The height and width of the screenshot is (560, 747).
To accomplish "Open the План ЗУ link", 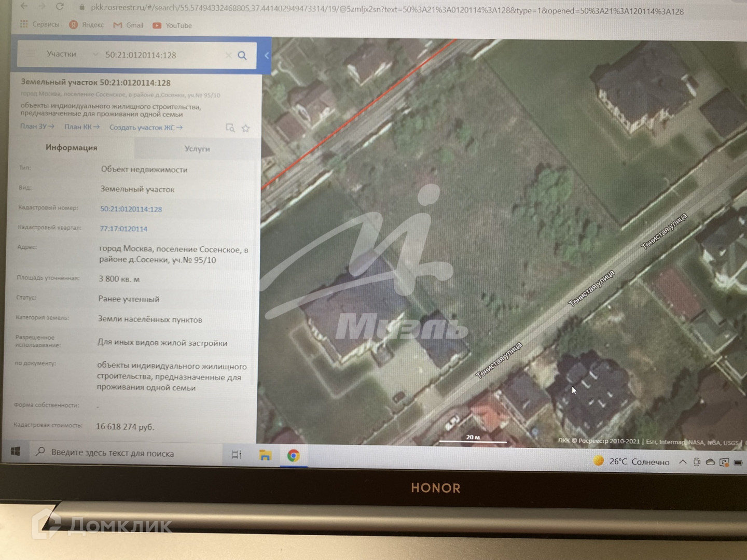I will pyautogui.click(x=37, y=126).
